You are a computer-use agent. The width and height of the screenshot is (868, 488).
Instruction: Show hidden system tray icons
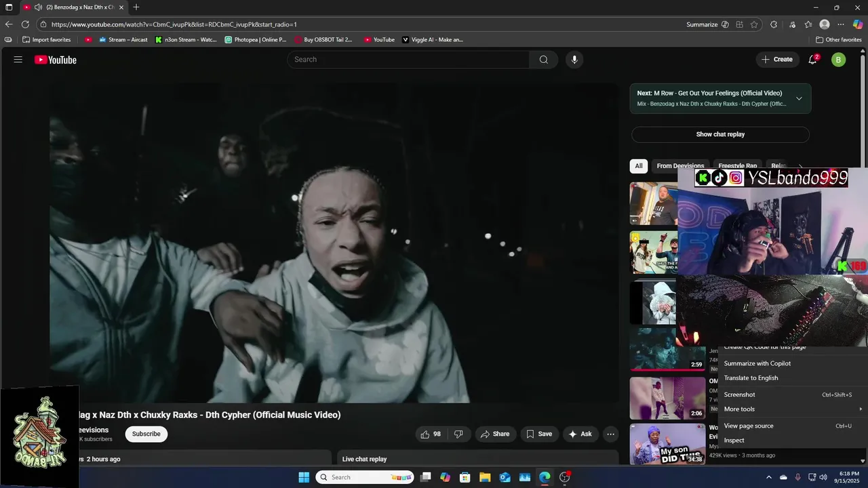pyautogui.click(x=768, y=477)
